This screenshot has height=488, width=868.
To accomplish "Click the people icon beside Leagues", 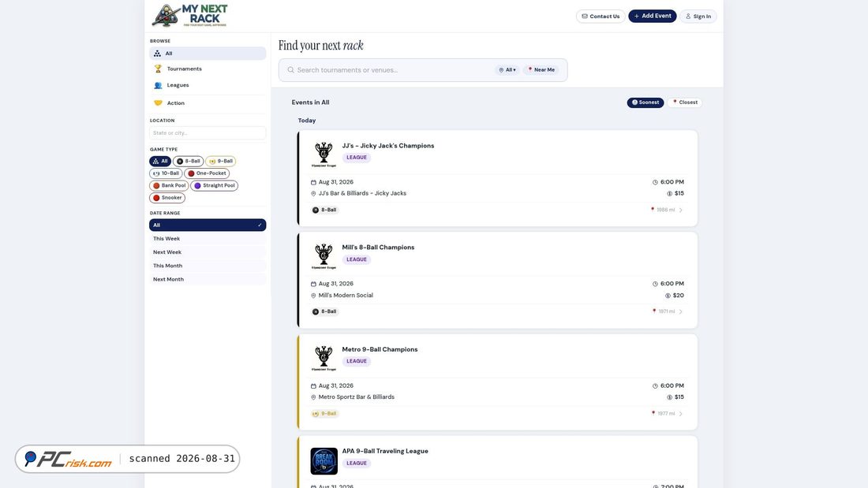I will click(x=158, y=85).
